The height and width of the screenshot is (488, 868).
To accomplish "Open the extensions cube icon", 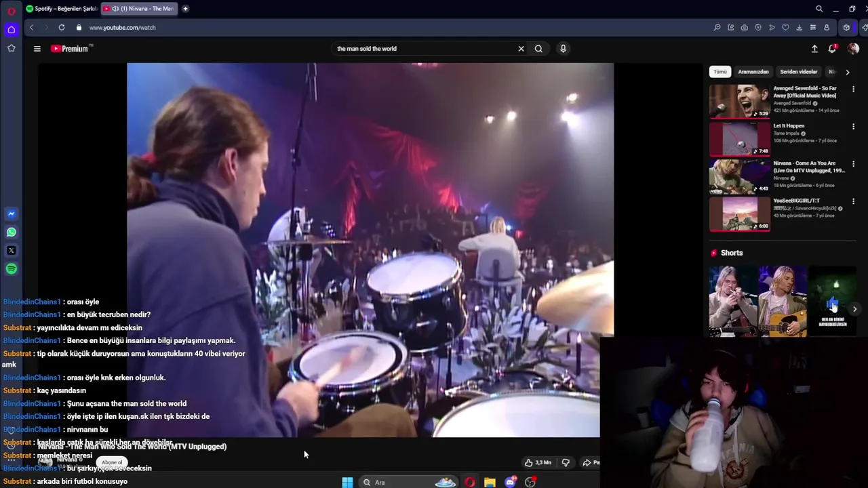I will coord(846,28).
